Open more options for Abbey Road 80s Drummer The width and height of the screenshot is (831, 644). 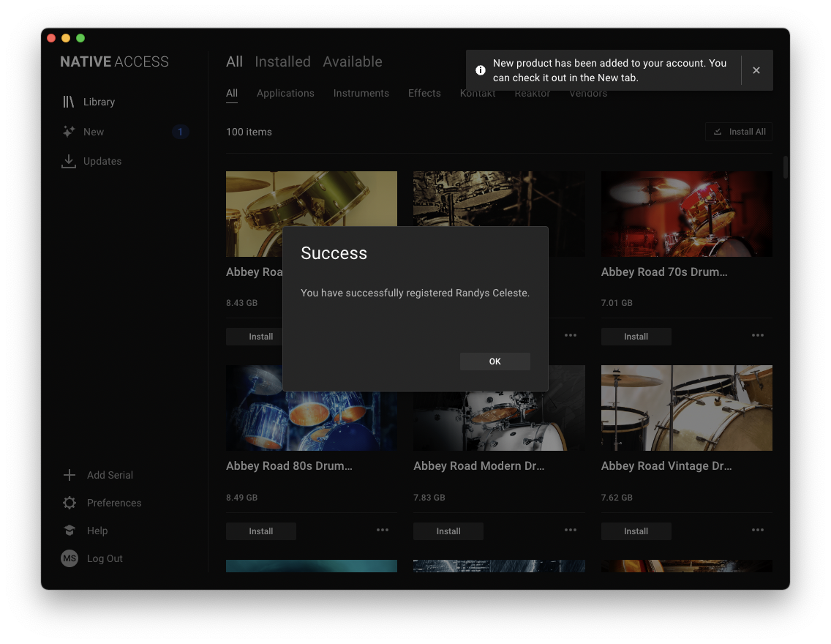[x=383, y=530]
